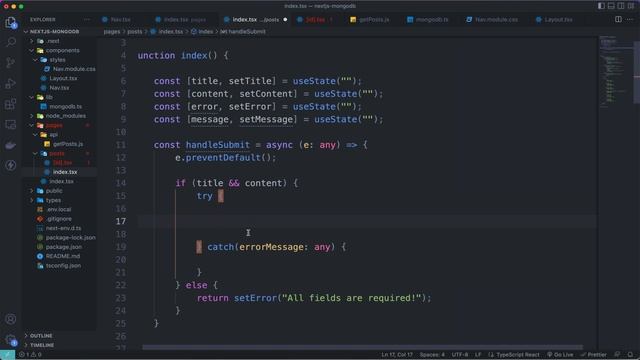Screen dimensions: 640x360
Task: Open tsconfig.json in explorer
Action: point(63,266)
